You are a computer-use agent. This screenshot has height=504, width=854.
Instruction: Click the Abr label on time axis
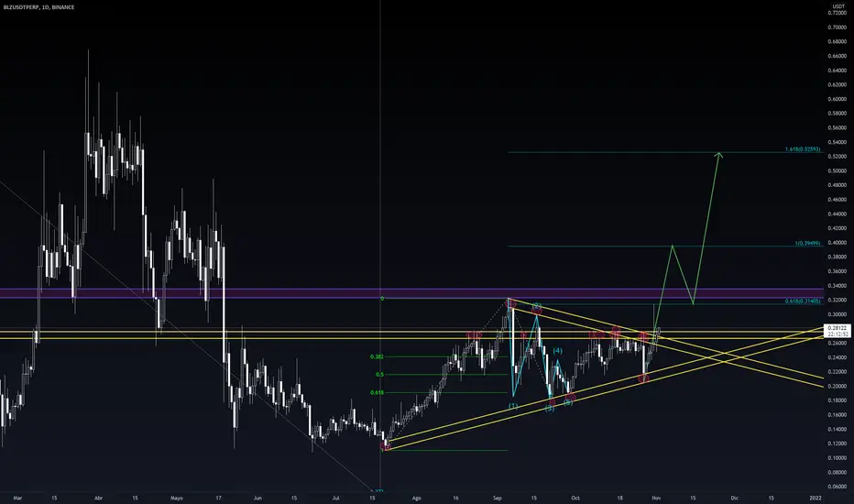pos(98,498)
